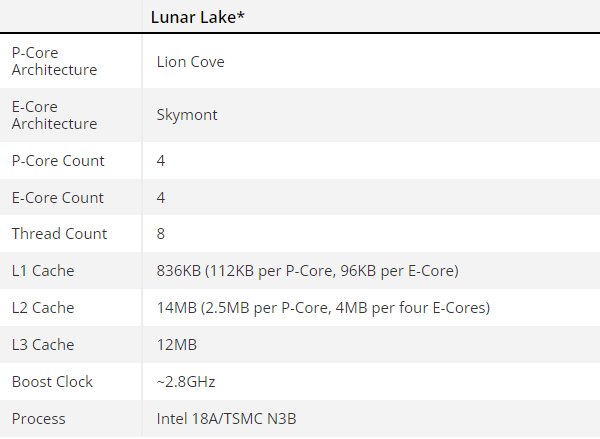Select the E-Core Architecture row label

coord(54,115)
